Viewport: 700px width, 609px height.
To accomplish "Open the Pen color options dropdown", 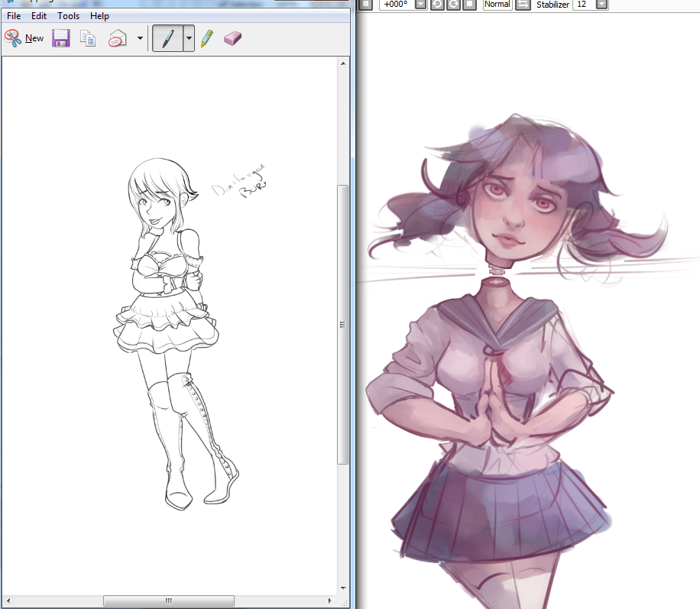I will 188,38.
